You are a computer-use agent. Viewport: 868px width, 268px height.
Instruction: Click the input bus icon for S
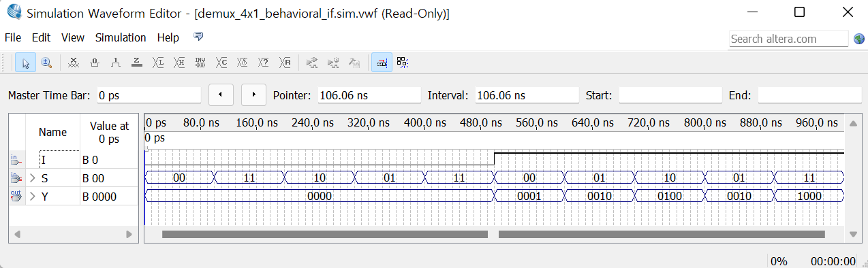[16, 178]
